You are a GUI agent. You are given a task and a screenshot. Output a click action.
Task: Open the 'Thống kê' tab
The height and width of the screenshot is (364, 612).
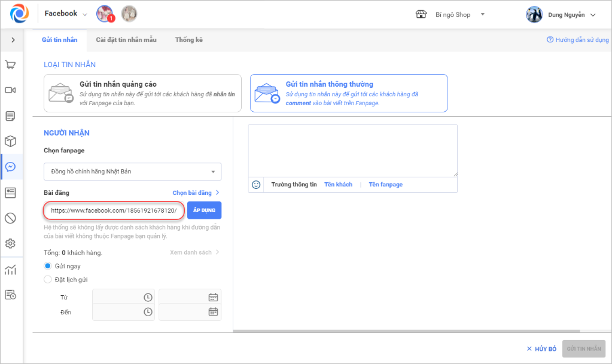pos(188,40)
